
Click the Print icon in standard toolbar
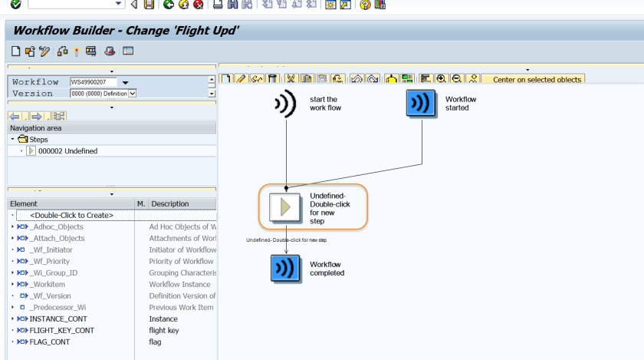(218, 5)
